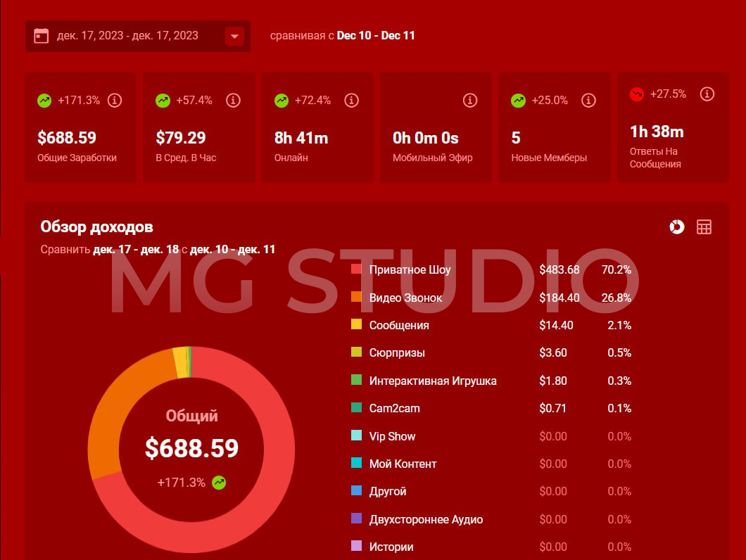Click green trend icon on Общие Заработки
746x560 pixels.
tap(44, 101)
